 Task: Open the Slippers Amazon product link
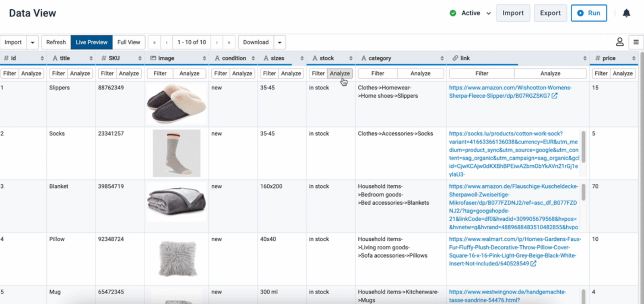tap(510, 92)
